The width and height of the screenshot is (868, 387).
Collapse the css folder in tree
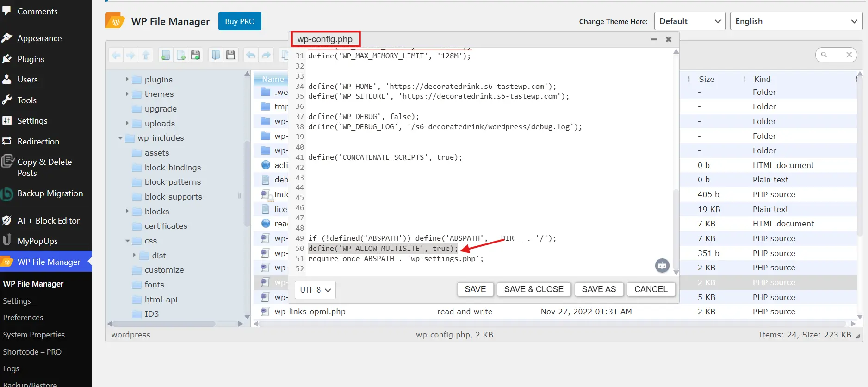[127, 241]
